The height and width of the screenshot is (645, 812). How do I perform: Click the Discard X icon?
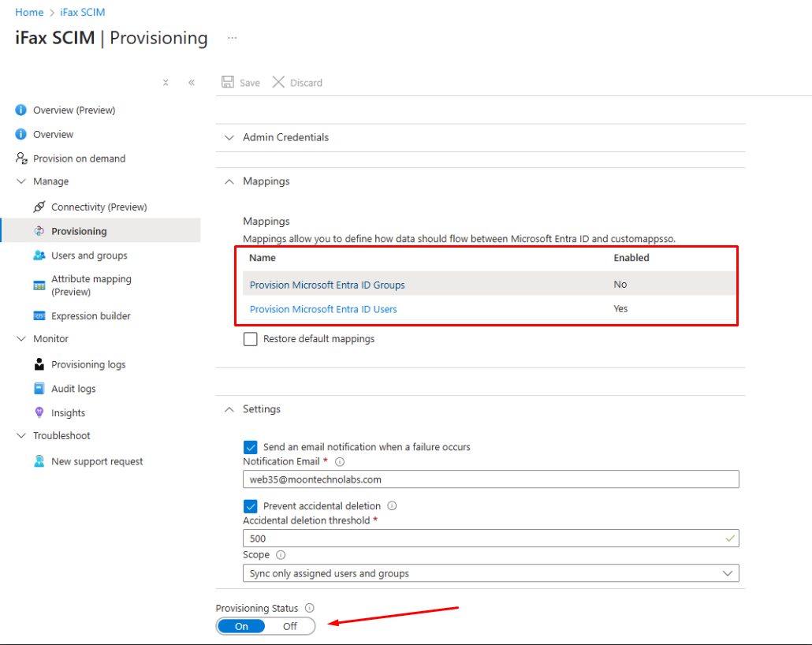pyautogui.click(x=278, y=82)
